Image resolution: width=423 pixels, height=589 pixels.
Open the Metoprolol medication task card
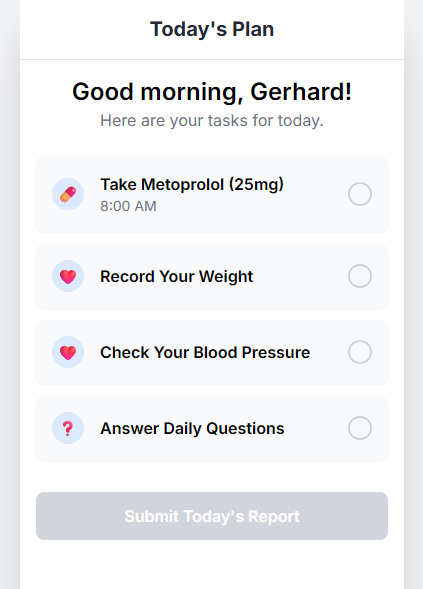[x=212, y=194]
